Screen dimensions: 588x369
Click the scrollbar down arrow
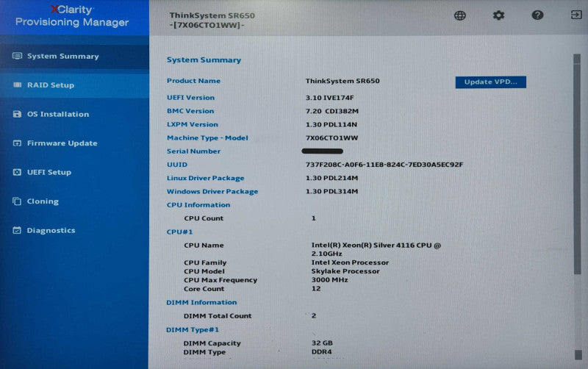pos(578,354)
